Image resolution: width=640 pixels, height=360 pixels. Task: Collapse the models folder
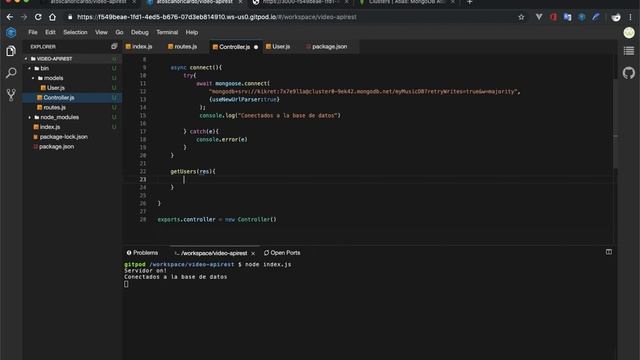point(33,78)
